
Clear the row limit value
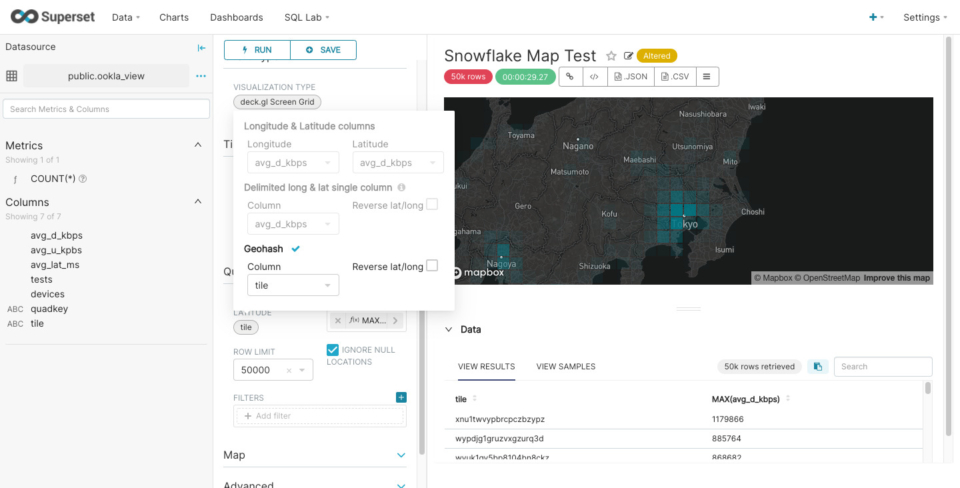(289, 370)
